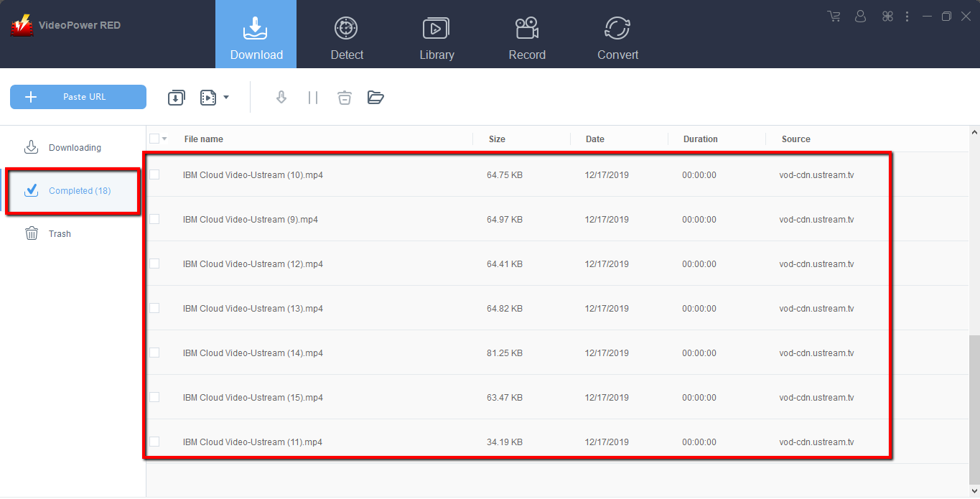
Task: Check the box for IBM Cloud Video-Ustream (10).mp4
Action: tap(154, 174)
